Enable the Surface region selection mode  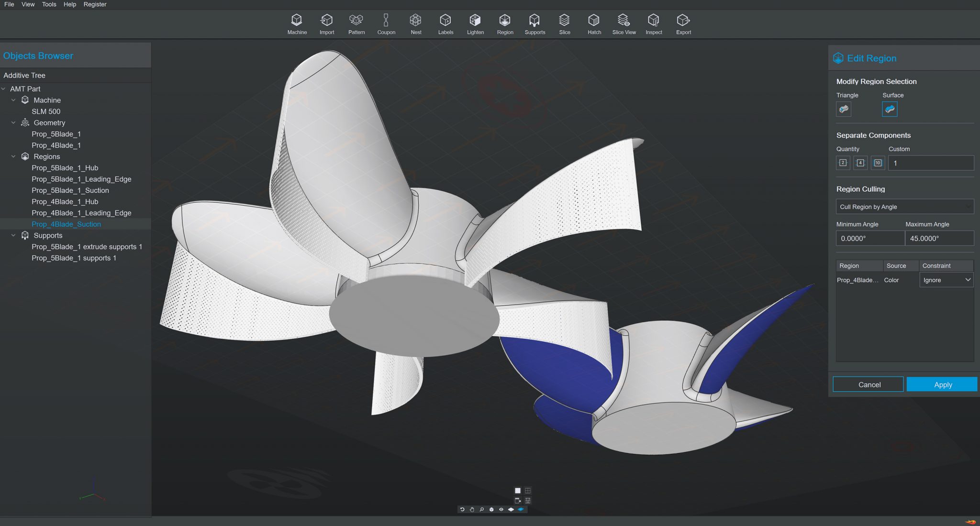pos(890,109)
